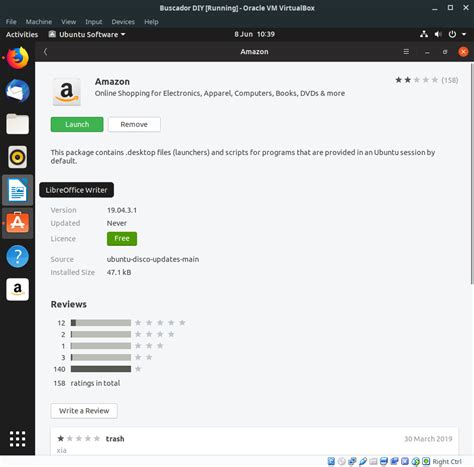The width and height of the screenshot is (474, 467).
Task: Select the Ubuntu Software dock icon
Action: coord(18,222)
